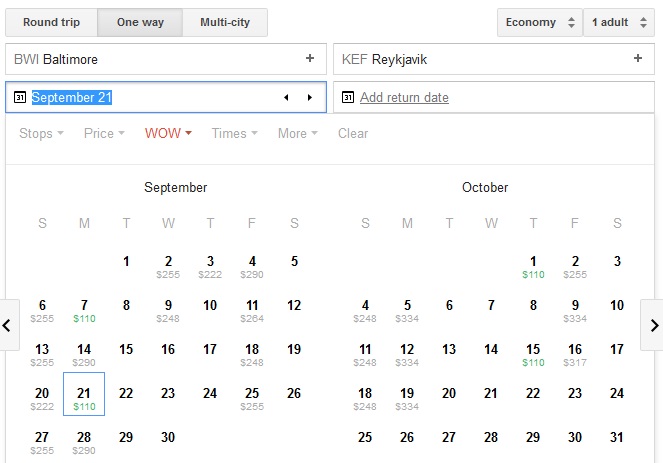The width and height of the screenshot is (663, 463).
Task: Select the One way option
Action: click(139, 22)
